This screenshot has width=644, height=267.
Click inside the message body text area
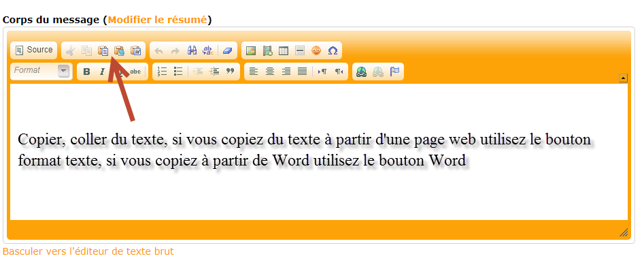tap(319, 152)
